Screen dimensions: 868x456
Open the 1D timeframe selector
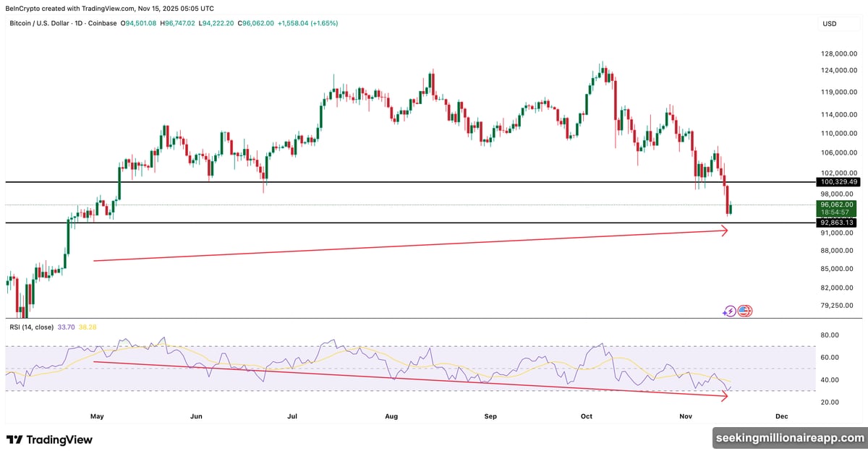point(77,23)
